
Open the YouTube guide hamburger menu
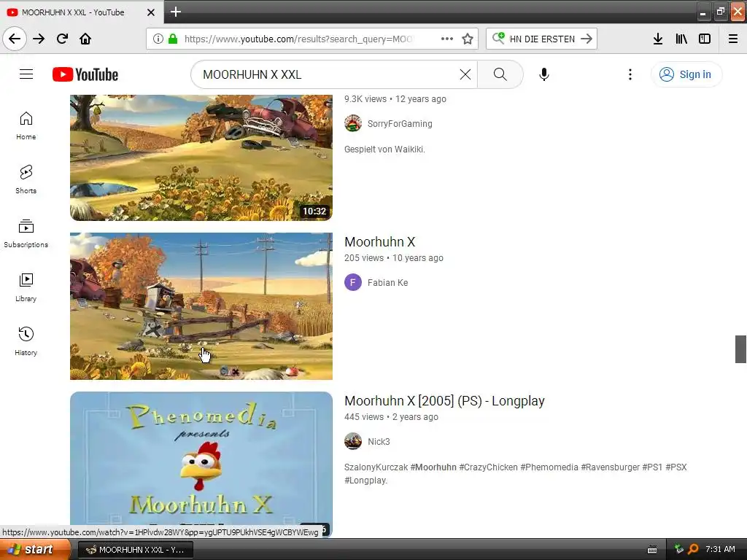click(x=26, y=74)
